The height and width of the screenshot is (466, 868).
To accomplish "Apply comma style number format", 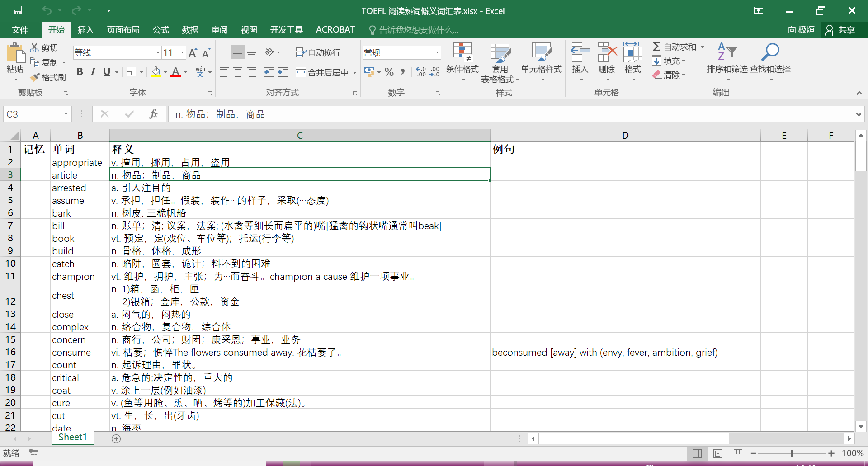I will [x=403, y=72].
